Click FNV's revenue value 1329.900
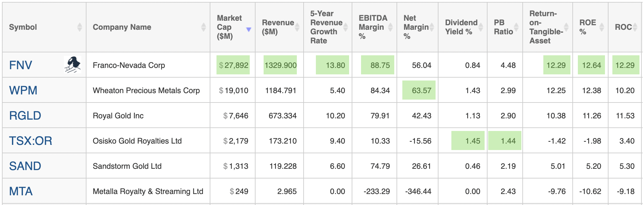 (280, 65)
